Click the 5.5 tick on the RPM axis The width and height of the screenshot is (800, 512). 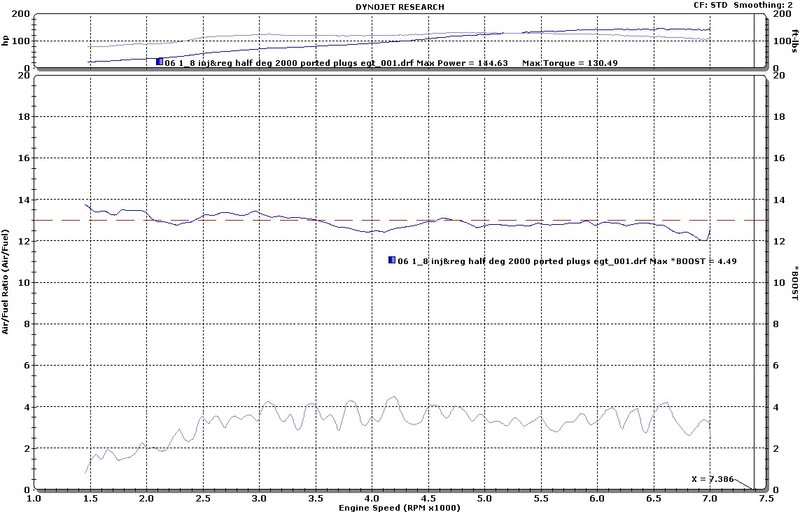[x=541, y=498]
